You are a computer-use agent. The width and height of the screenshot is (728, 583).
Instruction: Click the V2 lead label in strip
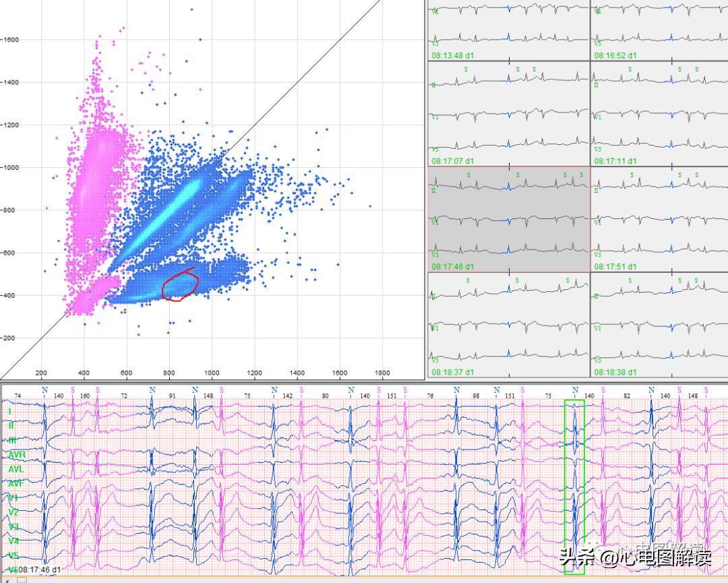[x=13, y=512]
